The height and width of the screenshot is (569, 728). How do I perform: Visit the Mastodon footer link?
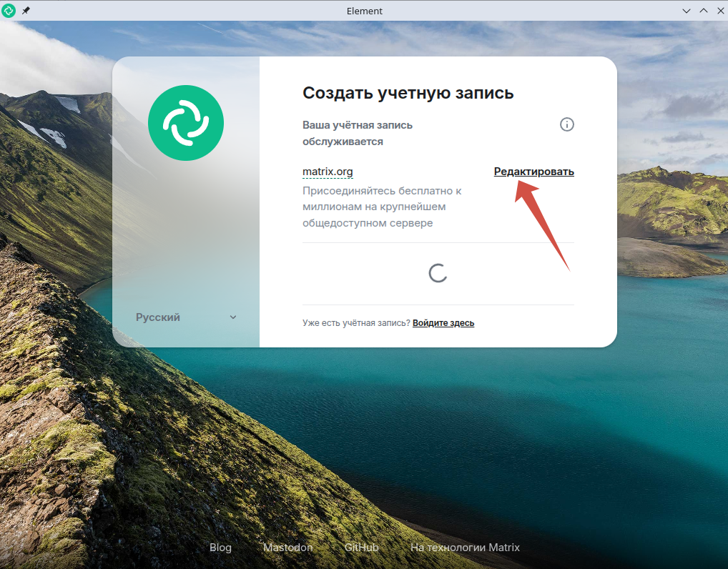point(287,548)
